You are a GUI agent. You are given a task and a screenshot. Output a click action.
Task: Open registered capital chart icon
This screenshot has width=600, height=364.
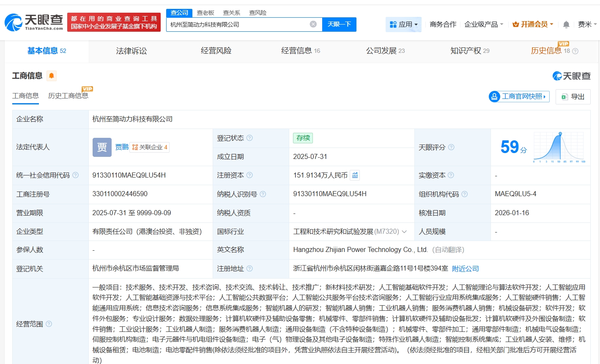[x=355, y=175]
